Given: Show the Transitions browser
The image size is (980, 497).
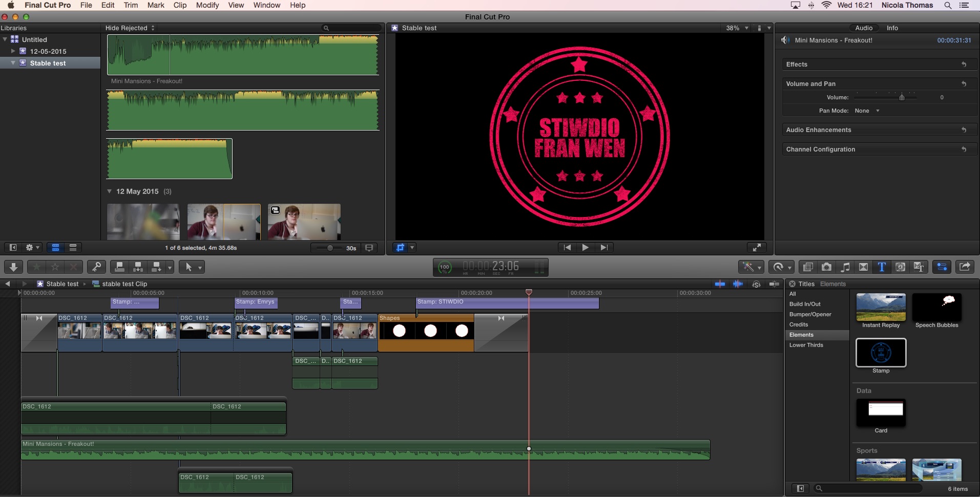Looking at the screenshot, I should coord(863,267).
